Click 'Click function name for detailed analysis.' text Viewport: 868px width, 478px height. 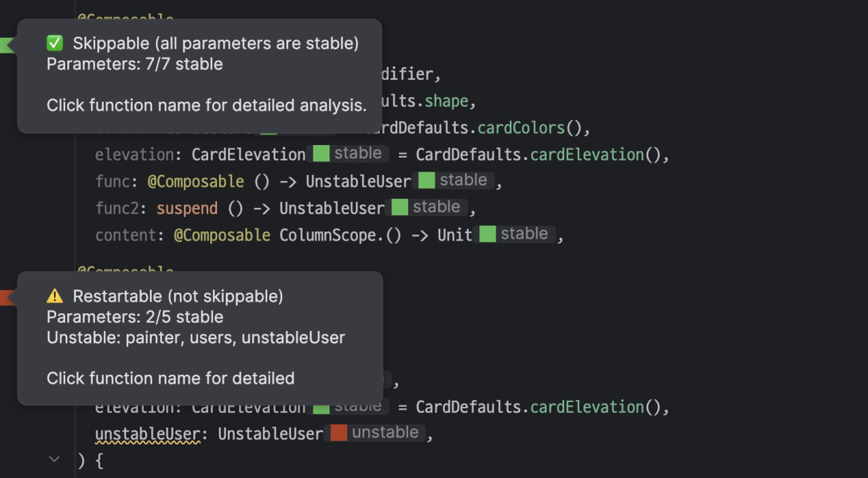click(206, 105)
